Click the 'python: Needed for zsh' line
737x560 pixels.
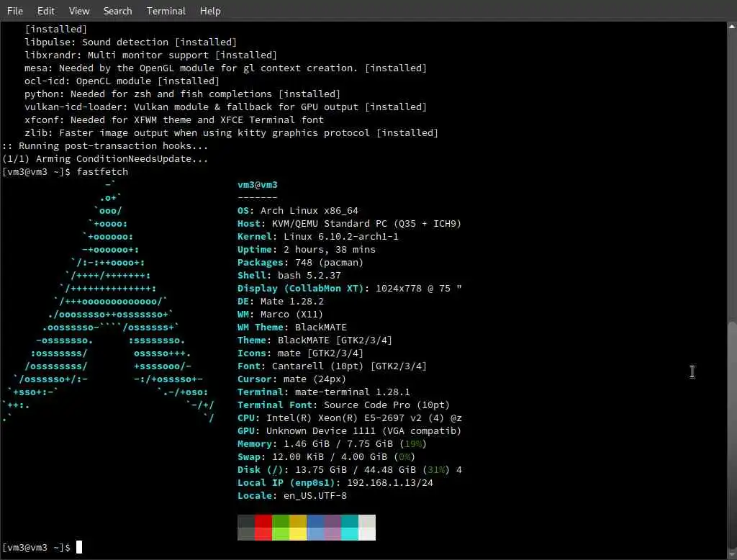pyautogui.click(x=182, y=94)
